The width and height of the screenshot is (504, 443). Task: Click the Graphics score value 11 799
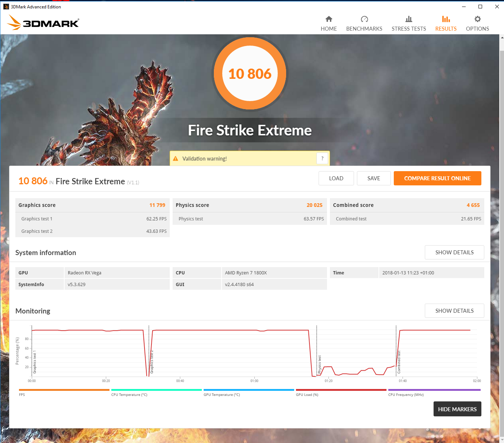157,205
